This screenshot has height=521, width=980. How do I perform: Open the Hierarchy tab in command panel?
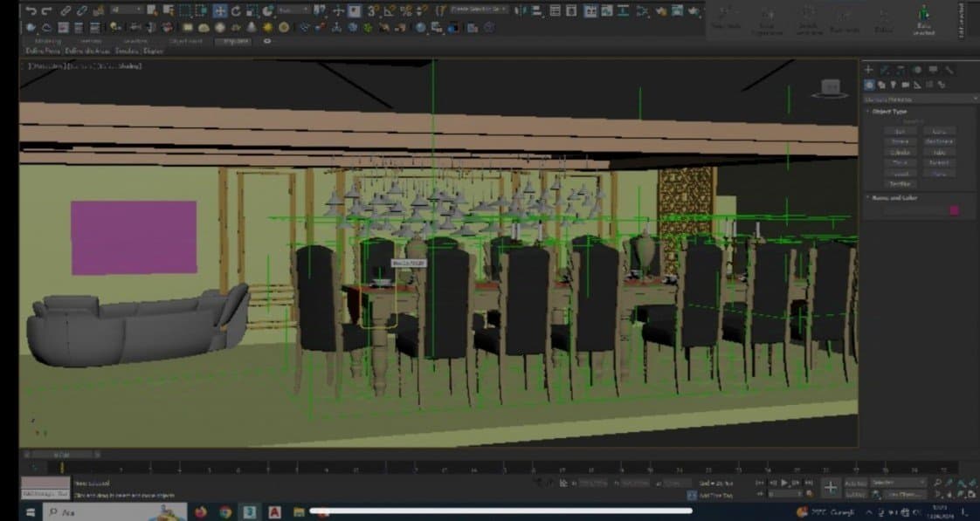tap(901, 70)
